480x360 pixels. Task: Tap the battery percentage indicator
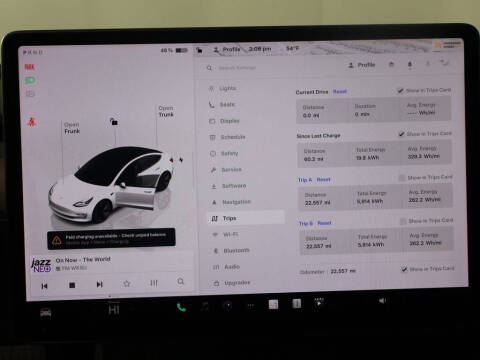coord(174,50)
